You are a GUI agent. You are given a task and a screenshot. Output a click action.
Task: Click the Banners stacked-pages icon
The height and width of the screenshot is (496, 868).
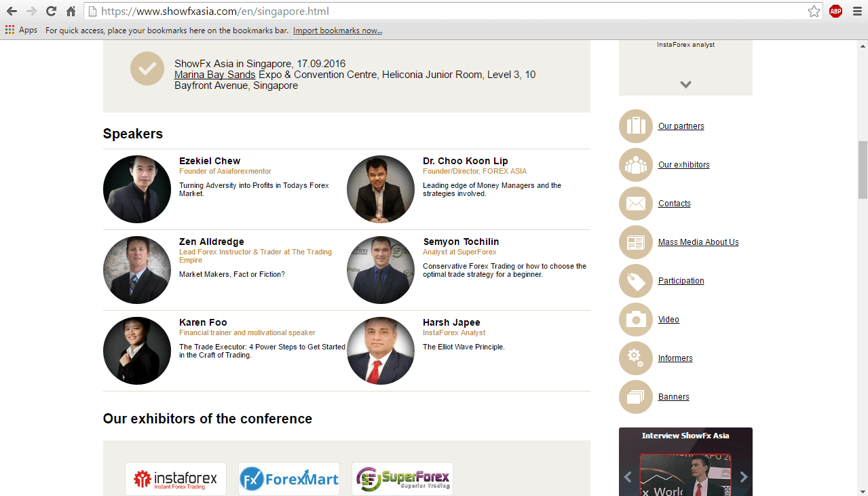[636, 397]
